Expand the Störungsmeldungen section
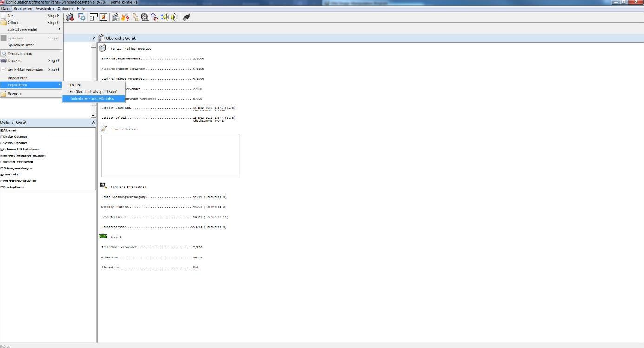 tap(2, 168)
